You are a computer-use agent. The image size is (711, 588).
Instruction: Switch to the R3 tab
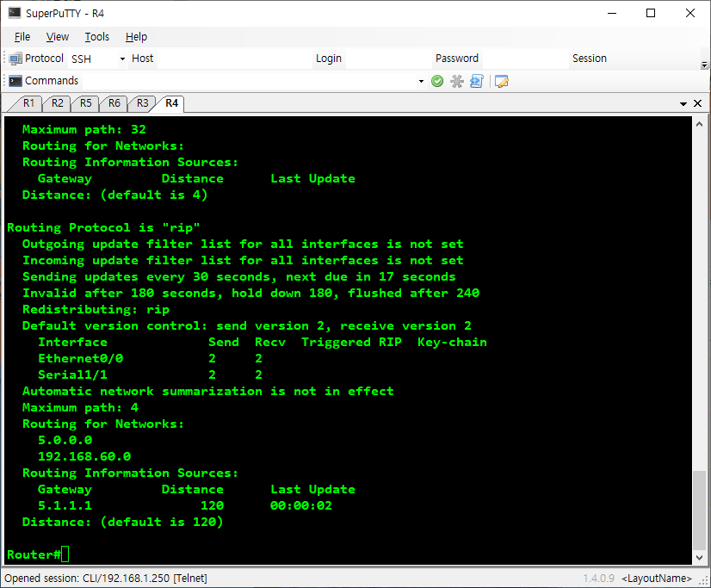coord(142,103)
